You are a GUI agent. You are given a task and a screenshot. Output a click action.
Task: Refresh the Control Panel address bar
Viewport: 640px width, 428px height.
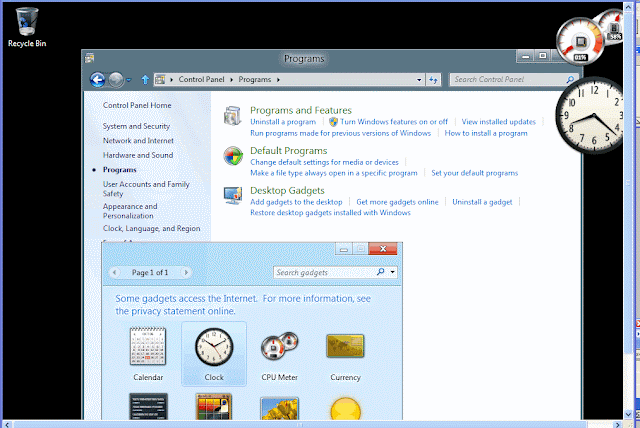click(433, 80)
